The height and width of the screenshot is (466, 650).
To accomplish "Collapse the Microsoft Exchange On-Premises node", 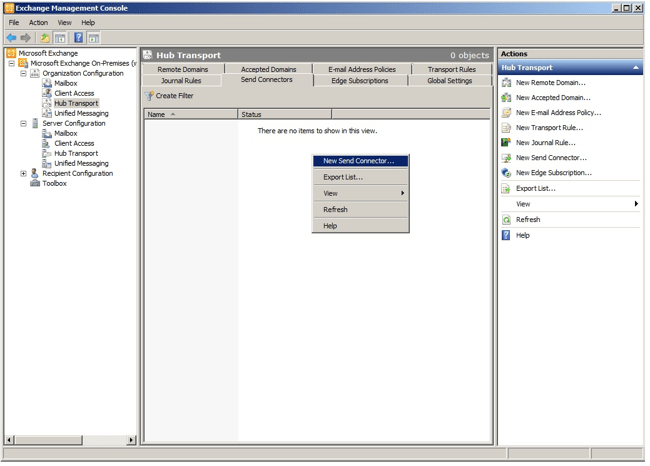I will click(12, 63).
